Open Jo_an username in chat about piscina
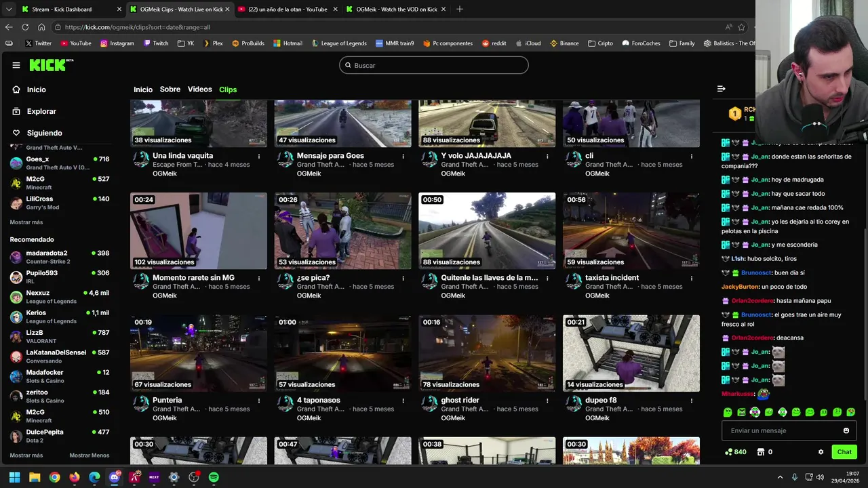The image size is (868, 488). pos(759,222)
